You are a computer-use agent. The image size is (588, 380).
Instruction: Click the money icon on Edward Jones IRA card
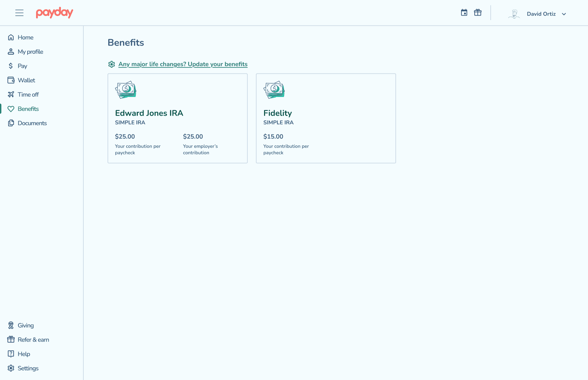coord(126,90)
